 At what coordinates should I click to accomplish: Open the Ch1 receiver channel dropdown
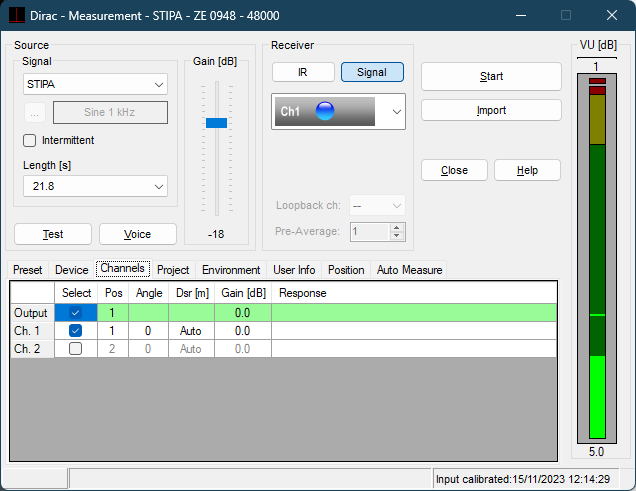coord(396,112)
